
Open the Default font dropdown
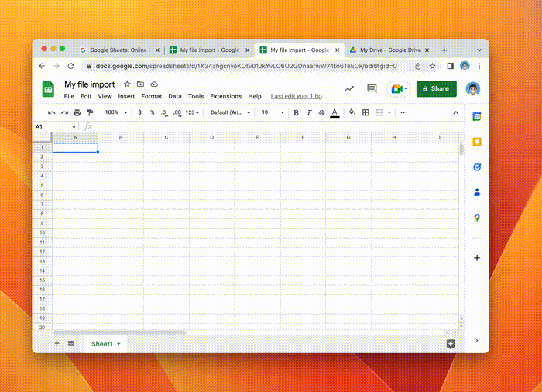(230, 112)
